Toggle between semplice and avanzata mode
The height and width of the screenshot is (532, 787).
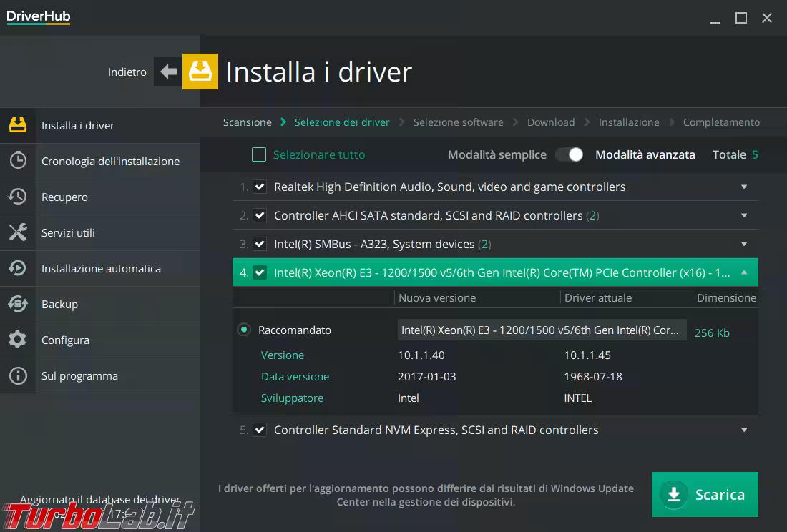[x=570, y=154]
